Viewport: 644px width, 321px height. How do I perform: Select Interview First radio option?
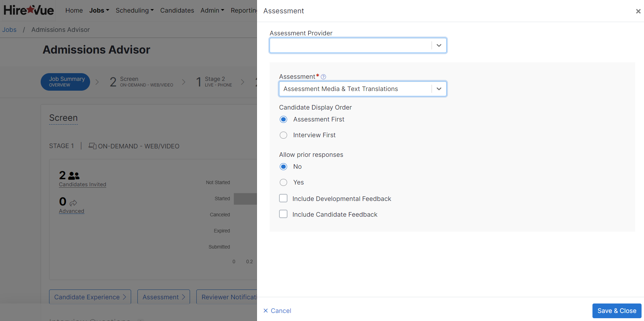tap(283, 135)
